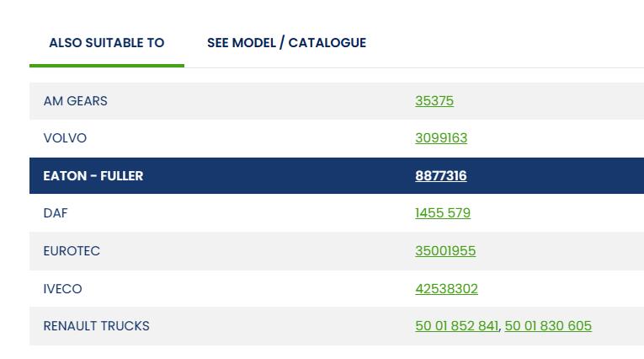Click Eaton - Fuller number 8877316
This screenshot has width=644, height=359.
tap(440, 176)
